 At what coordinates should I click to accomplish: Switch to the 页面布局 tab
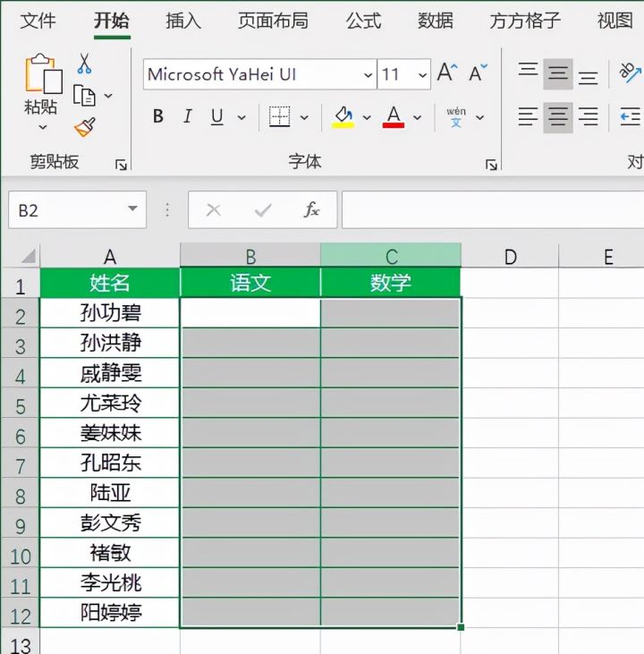273,21
